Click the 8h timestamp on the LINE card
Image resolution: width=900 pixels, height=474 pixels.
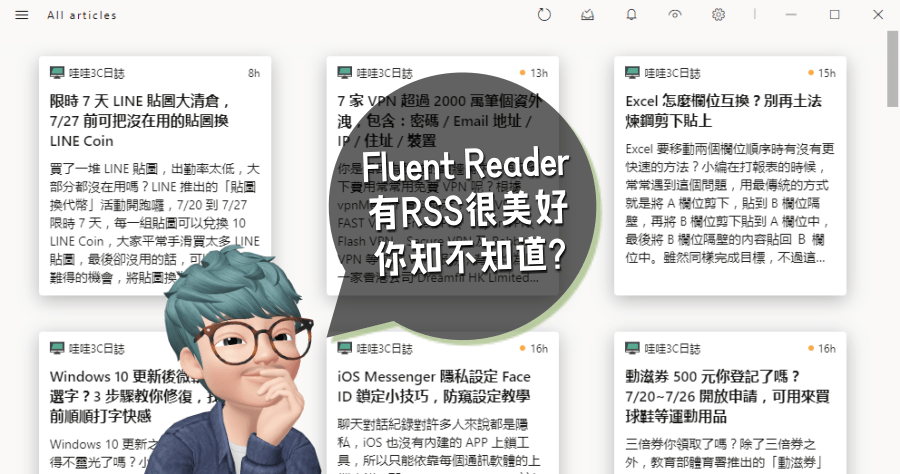(x=254, y=73)
